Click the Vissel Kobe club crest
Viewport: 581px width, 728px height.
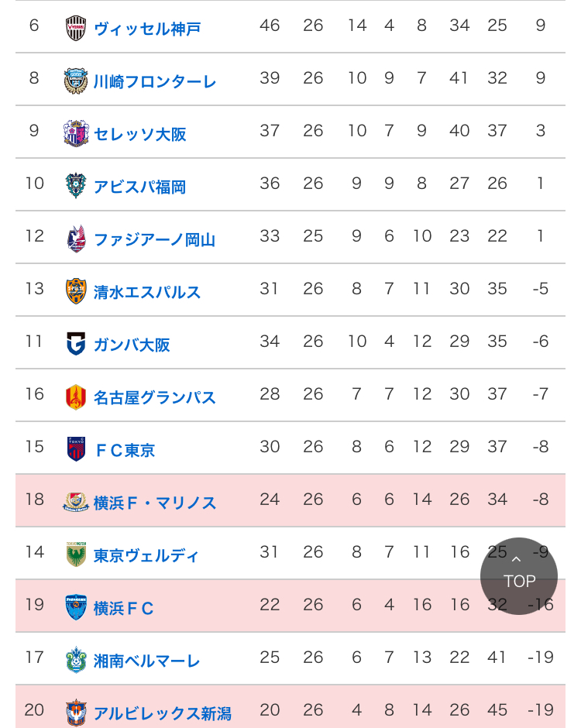tap(76, 28)
